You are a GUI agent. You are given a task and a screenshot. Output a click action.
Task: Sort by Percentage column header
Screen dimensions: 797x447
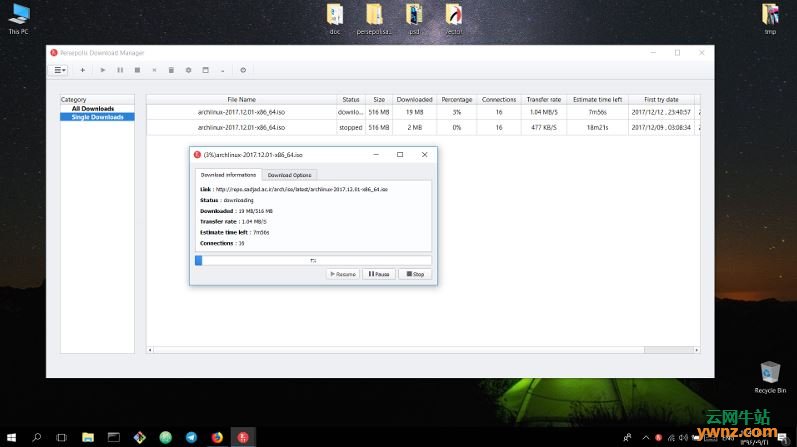click(456, 100)
